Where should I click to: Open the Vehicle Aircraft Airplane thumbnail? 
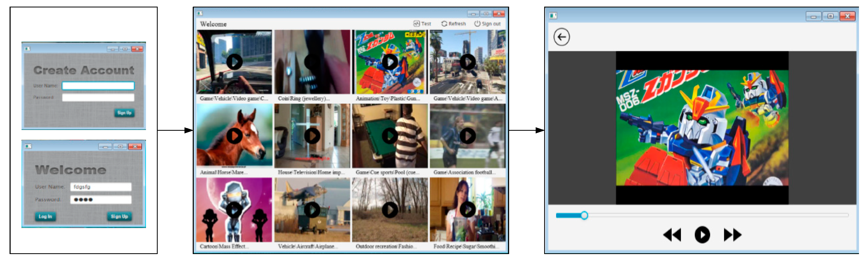312,210
